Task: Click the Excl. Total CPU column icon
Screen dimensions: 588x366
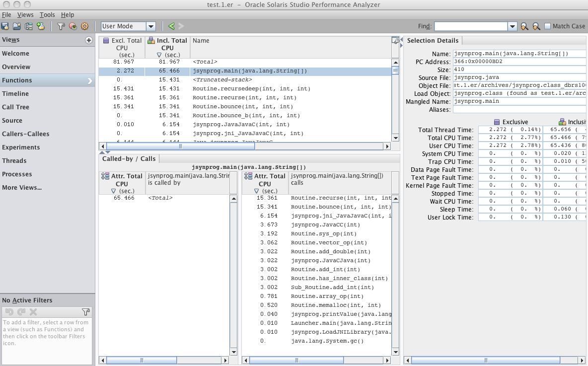Action: click(x=106, y=41)
